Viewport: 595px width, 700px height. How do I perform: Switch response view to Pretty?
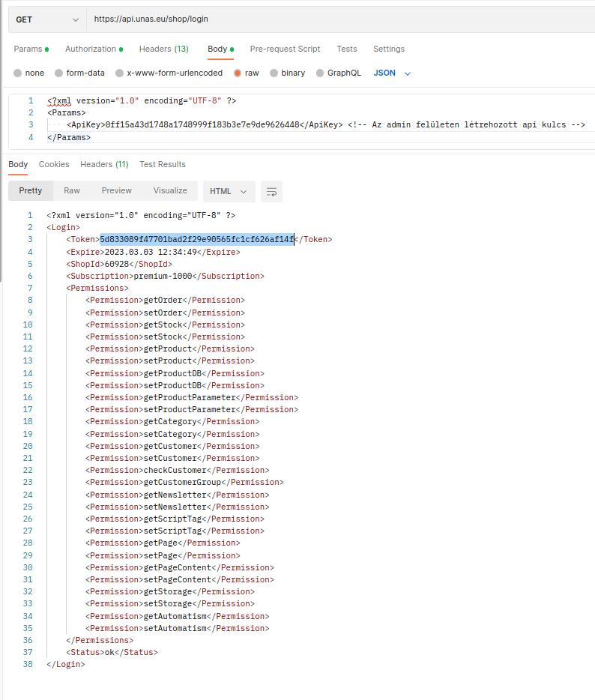pos(31,191)
